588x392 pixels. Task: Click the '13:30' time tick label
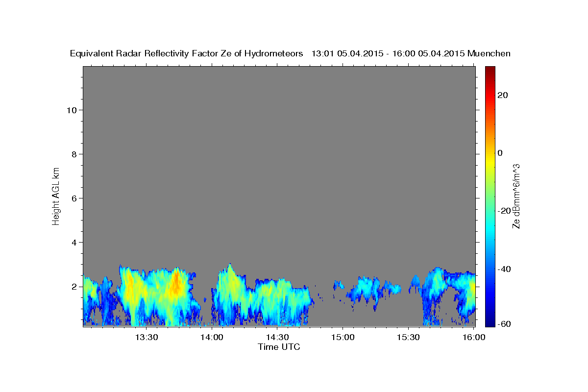pyautogui.click(x=147, y=337)
